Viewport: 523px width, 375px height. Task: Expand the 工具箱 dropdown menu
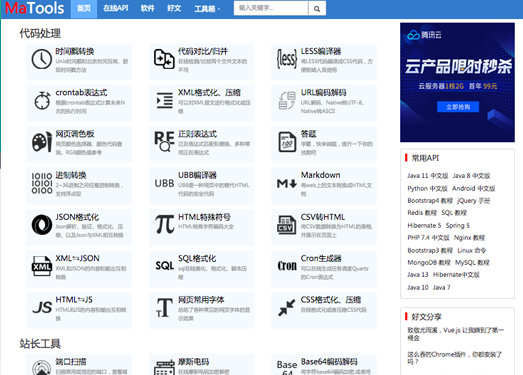coord(207,9)
